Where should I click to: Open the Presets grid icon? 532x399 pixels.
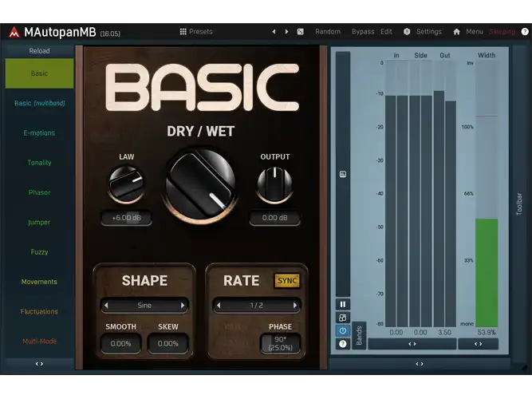(183, 32)
